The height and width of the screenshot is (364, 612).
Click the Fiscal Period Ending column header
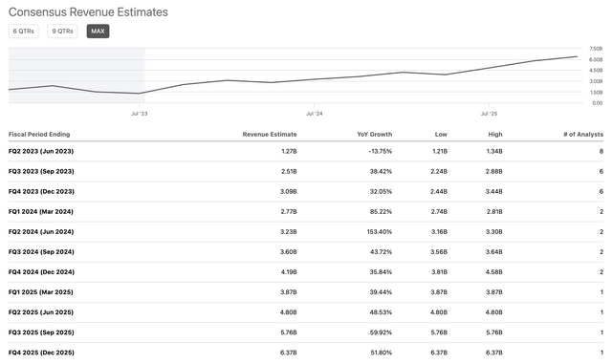(x=39, y=134)
